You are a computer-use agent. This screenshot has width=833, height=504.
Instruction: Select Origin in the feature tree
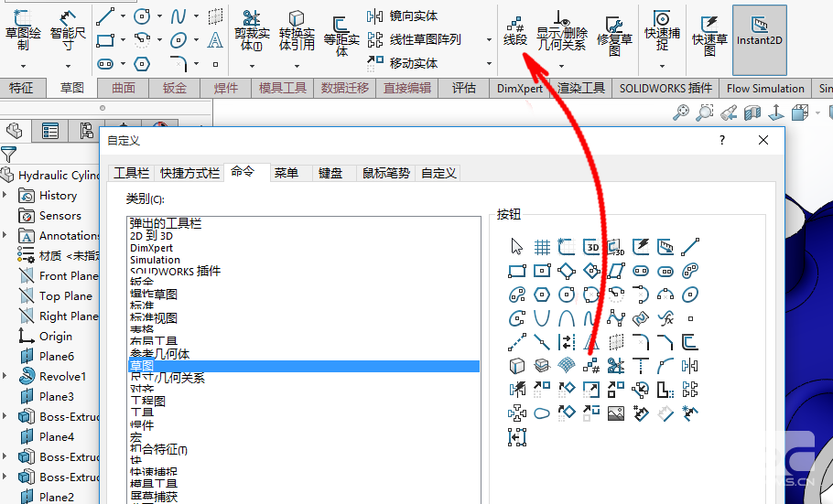46,337
